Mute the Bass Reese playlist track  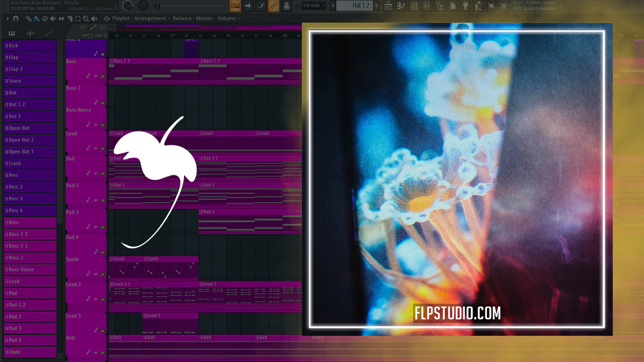[x=103, y=125]
